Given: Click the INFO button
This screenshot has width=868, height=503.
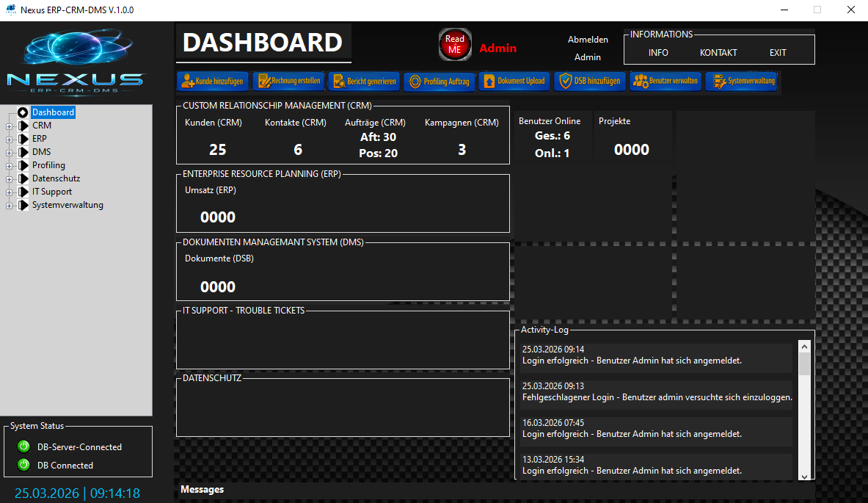Looking at the screenshot, I should click(658, 53).
